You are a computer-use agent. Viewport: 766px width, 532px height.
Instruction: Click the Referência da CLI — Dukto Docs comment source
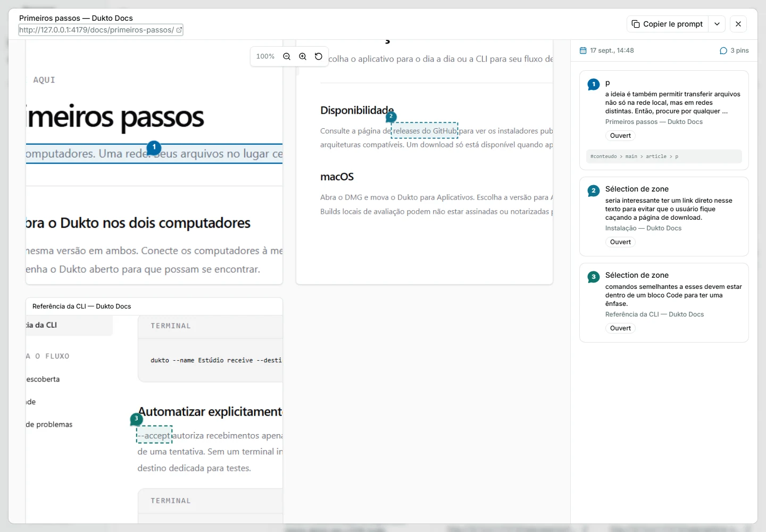click(x=654, y=314)
